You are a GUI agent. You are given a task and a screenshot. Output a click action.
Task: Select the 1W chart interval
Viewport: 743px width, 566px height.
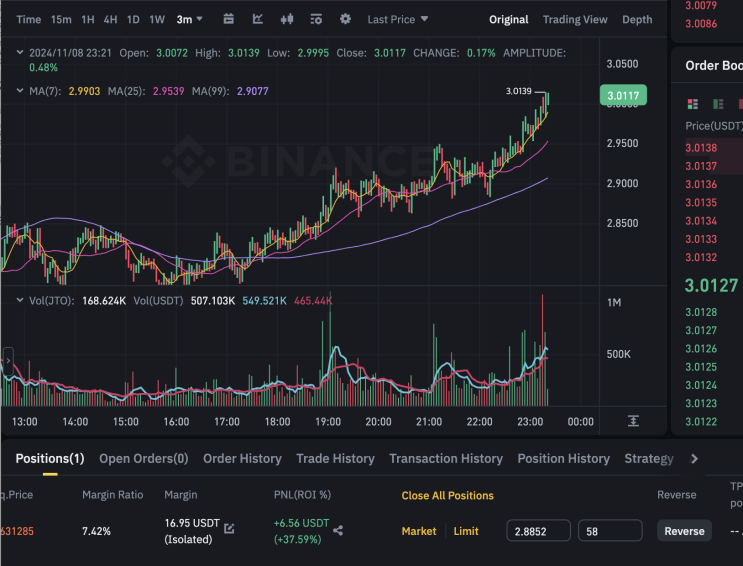[x=157, y=19]
